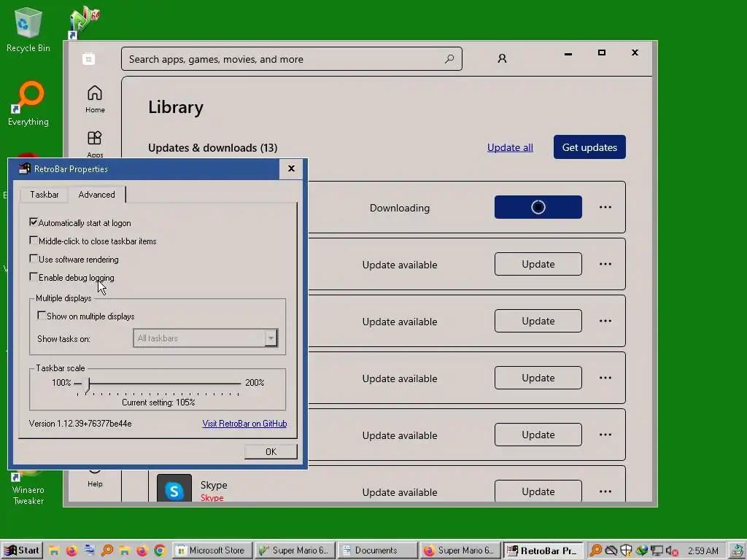The width and height of the screenshot is (747, 560).
Task: Open the Store profile account icon
Action: (502, 58)
